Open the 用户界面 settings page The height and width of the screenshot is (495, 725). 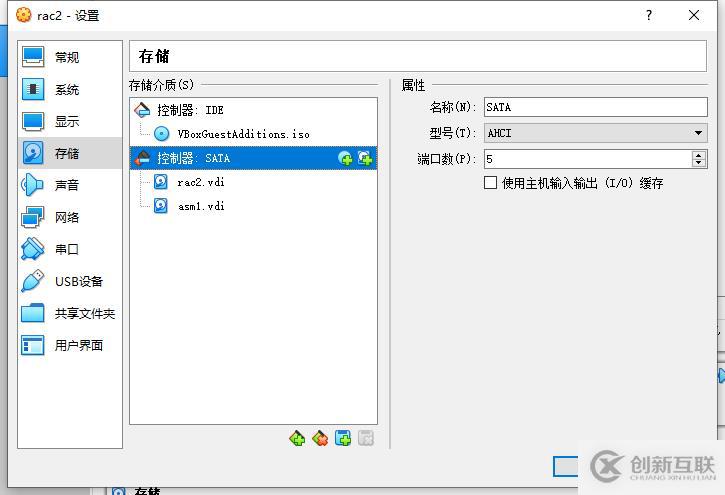coord(70,345)
